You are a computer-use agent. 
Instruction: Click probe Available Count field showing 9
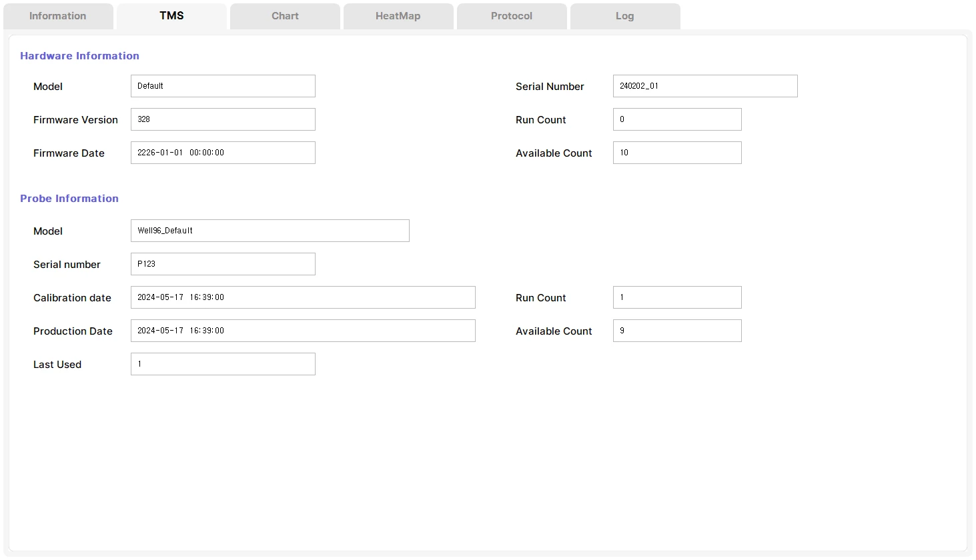pyautogui.click(x=677, y=331)
